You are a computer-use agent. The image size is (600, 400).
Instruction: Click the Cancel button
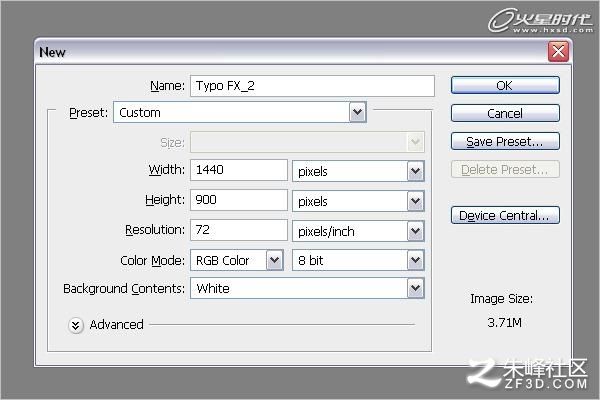[x=505, y=113]
